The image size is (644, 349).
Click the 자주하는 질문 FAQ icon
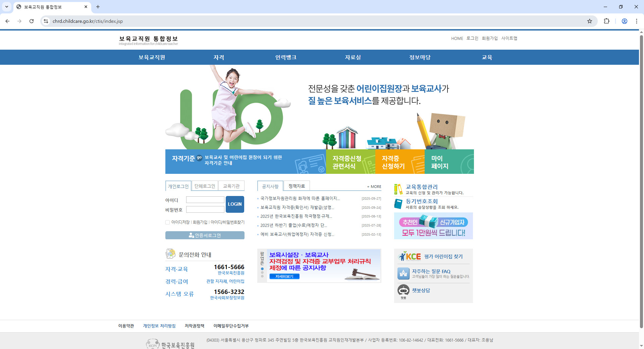point(404,273)
